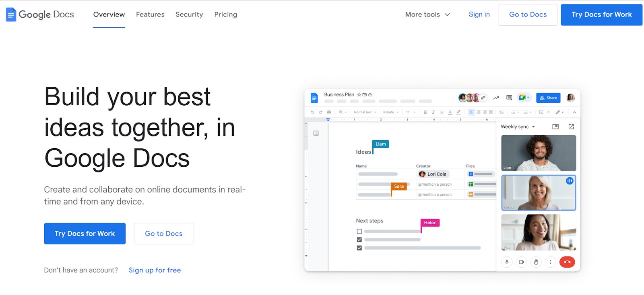Screen dimensions: 644x295
Task: Star the Business Plan document
Action: (359, 95)
